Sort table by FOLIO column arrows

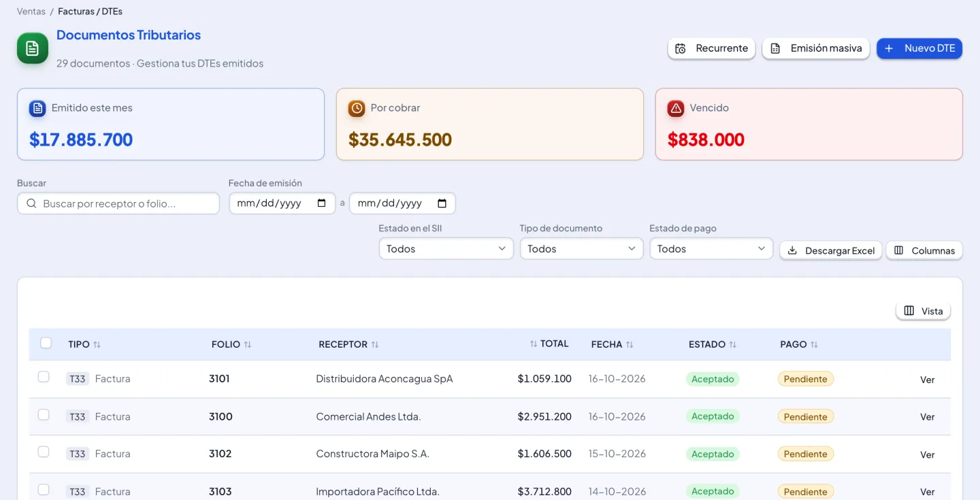tap(248, 345)
